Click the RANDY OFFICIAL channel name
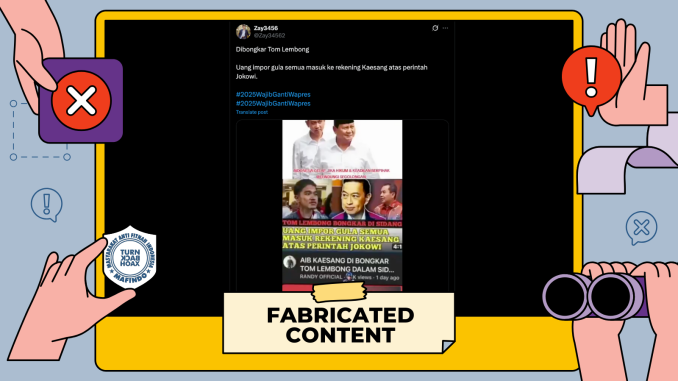The height and width of the screenshot is (381, 678). 321,277
